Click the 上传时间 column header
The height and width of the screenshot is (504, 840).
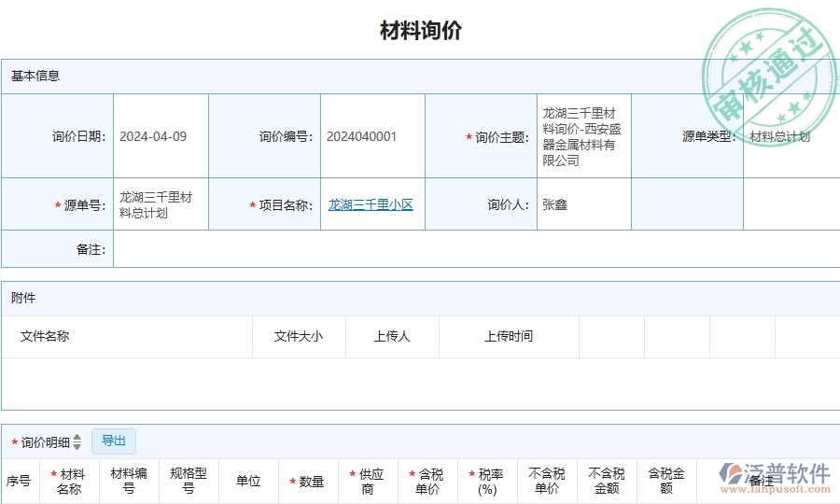pos(509,336)
